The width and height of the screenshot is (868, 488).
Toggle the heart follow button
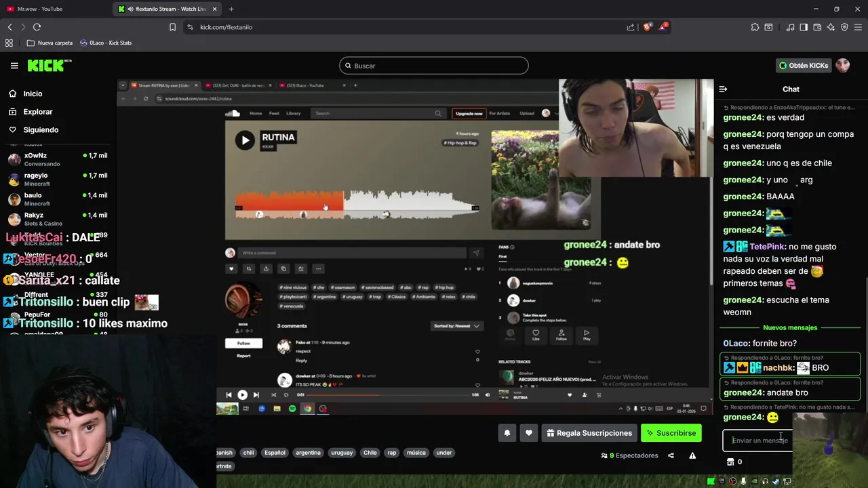click(528, 433)
